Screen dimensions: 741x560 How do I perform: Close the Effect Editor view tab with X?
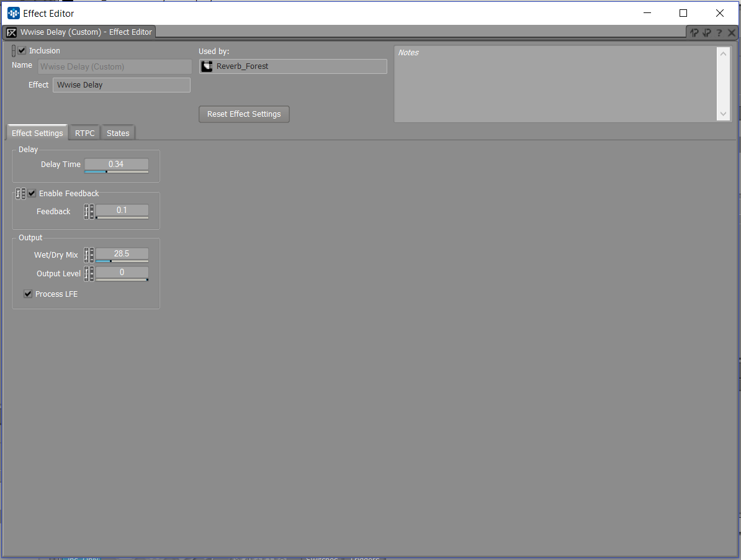731,33
